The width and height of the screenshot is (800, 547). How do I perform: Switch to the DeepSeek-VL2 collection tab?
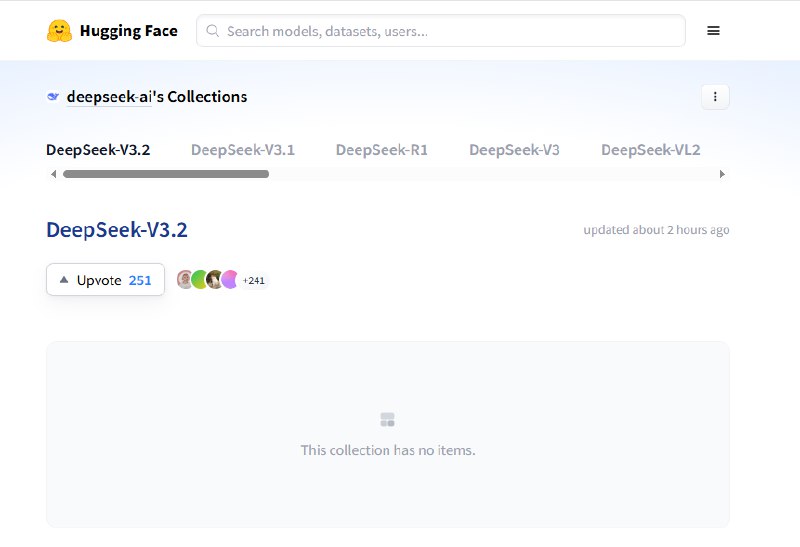point(651,150)
